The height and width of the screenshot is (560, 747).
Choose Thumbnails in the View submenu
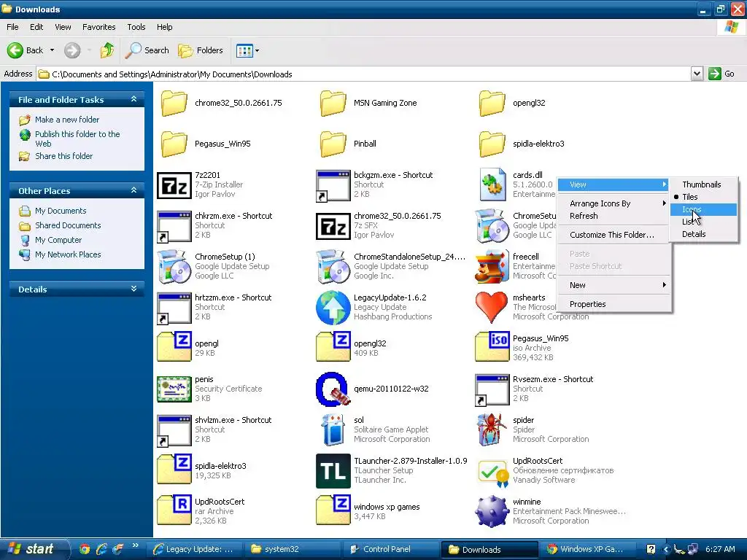pyautogui.click(x=704, y=184)
